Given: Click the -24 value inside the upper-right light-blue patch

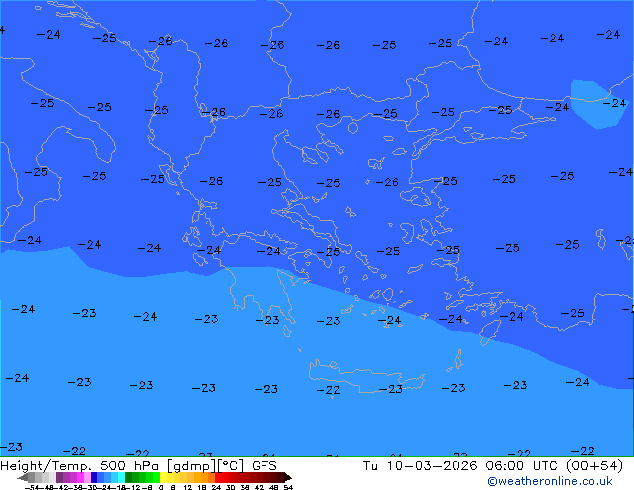Looking at the screenshot, I should tap(615, 103).
